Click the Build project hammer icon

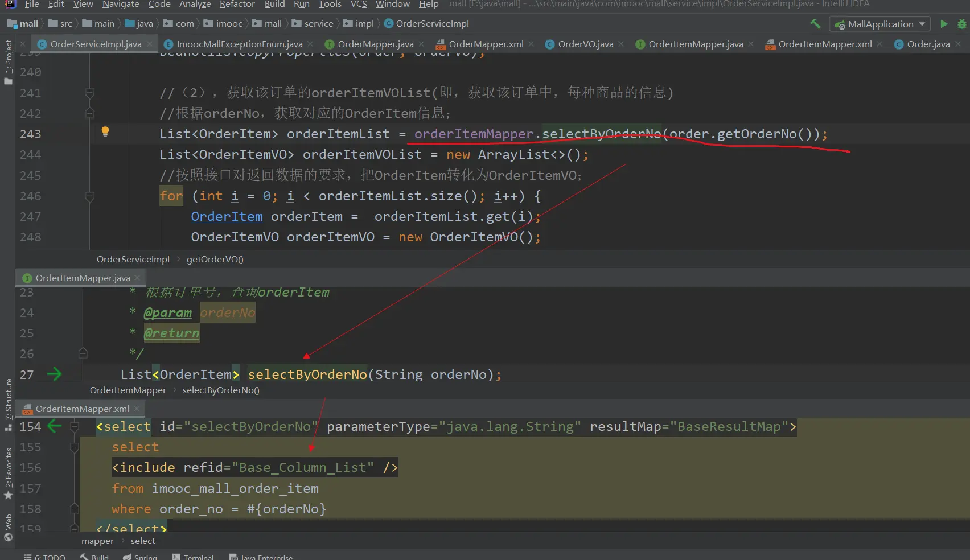pos(815,24)
